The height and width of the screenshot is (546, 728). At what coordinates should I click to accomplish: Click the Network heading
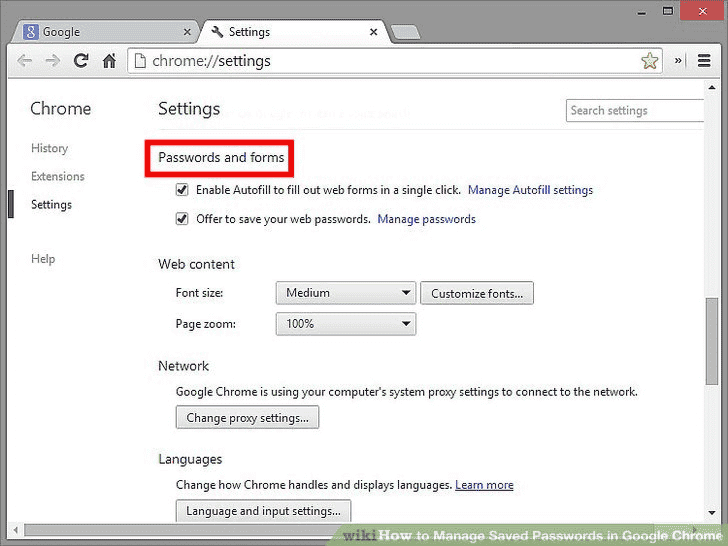coord(183,366)
